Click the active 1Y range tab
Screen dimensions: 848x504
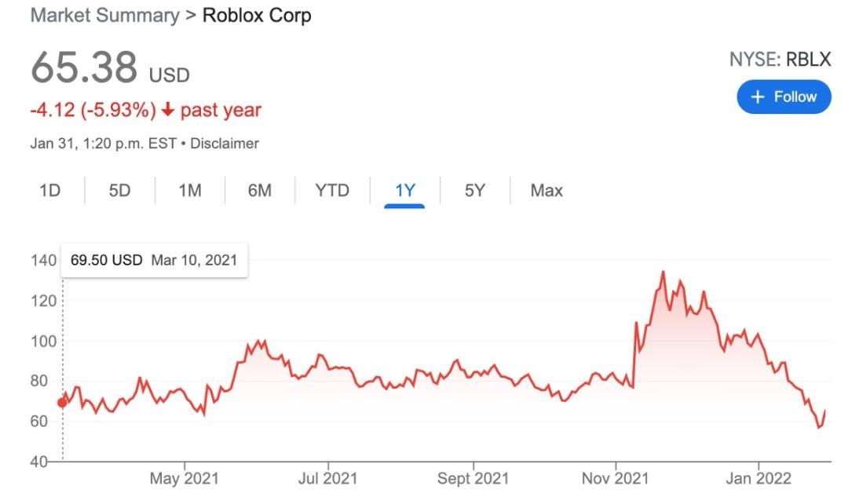404,190
